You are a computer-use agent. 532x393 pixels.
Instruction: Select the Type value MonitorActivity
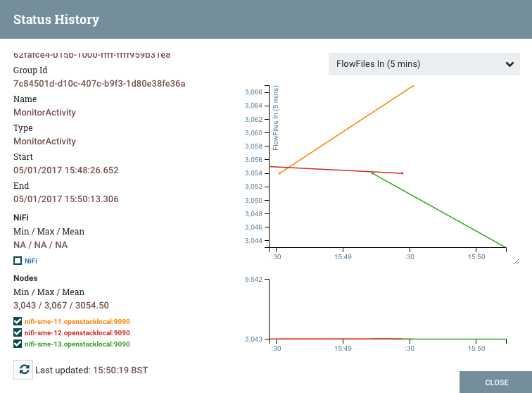44,142
